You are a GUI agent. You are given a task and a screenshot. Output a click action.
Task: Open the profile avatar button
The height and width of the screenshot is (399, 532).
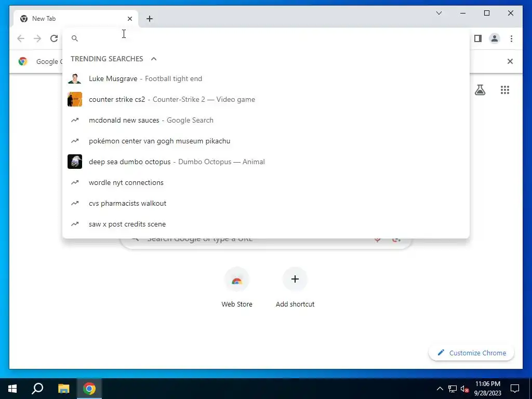(x=495, y=38)
